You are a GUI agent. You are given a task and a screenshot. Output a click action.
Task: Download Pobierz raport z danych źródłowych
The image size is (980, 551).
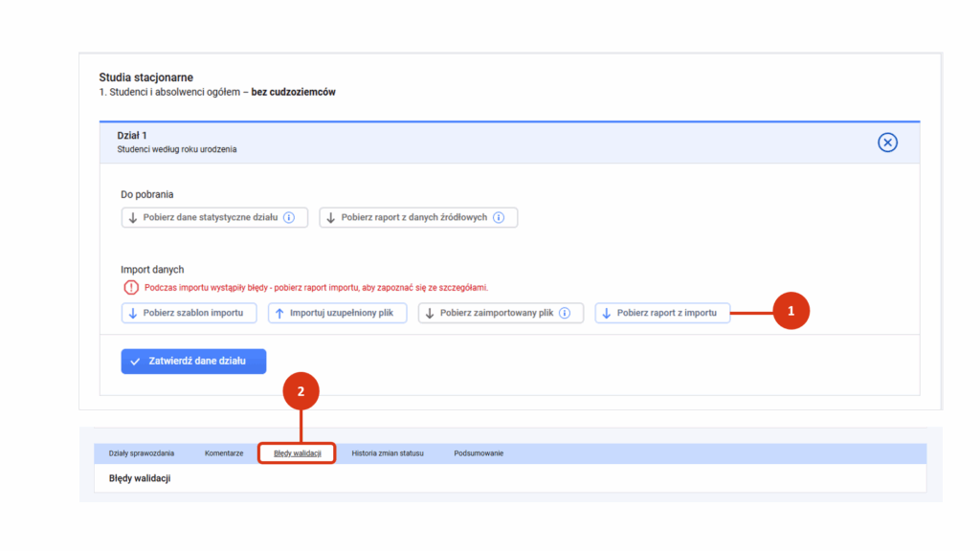point(418,217)
